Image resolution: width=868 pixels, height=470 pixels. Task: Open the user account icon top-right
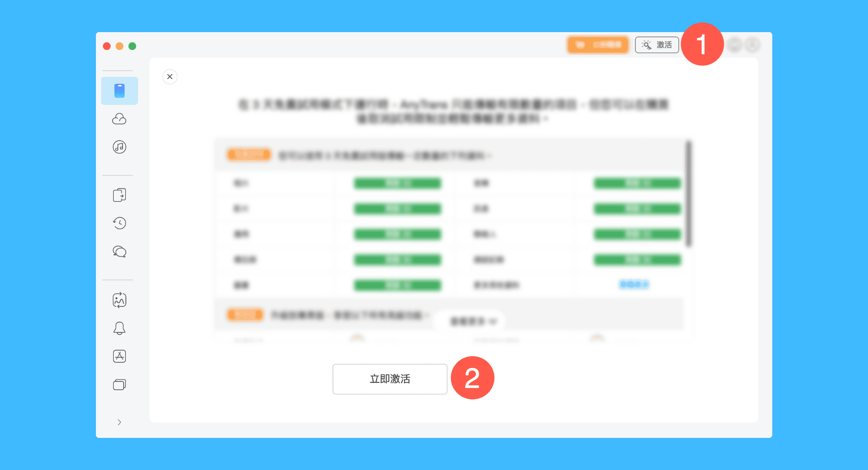(753, 45)
